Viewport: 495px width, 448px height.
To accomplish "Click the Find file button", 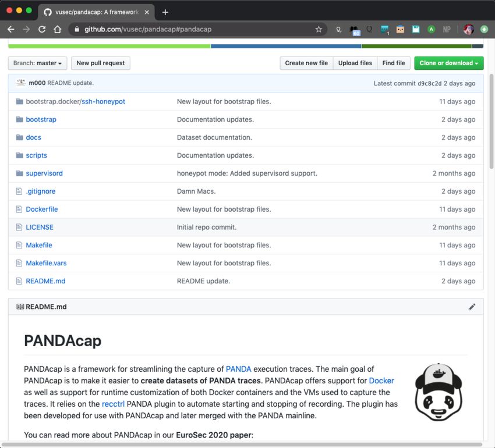I will tap(393, 63).
